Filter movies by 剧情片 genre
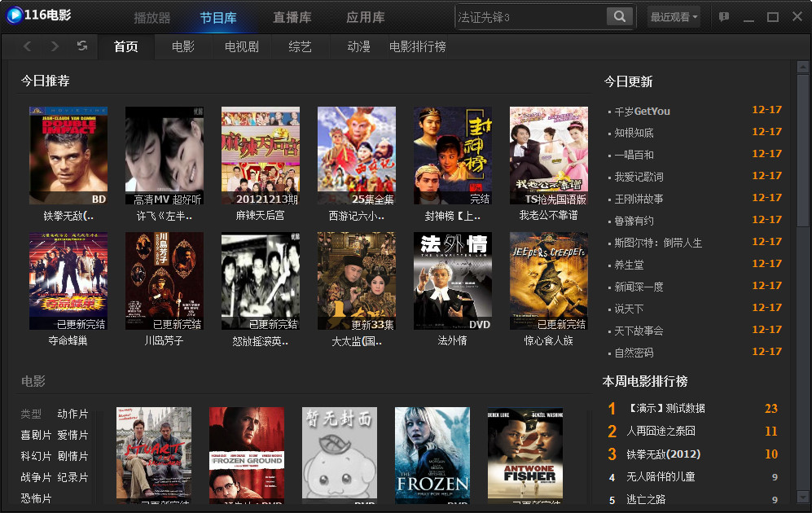Image resolution: width=812 pixels, height=513 pixels. click(x=72, y=456)
